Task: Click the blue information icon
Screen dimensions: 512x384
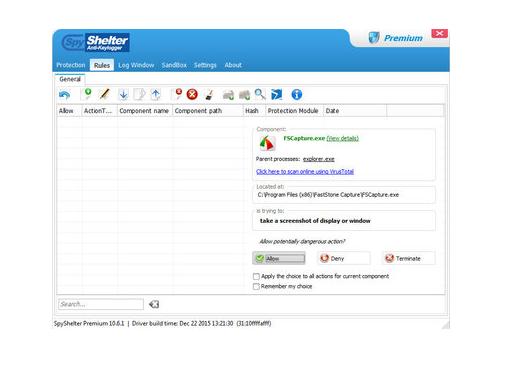Action: pos(297,95)
